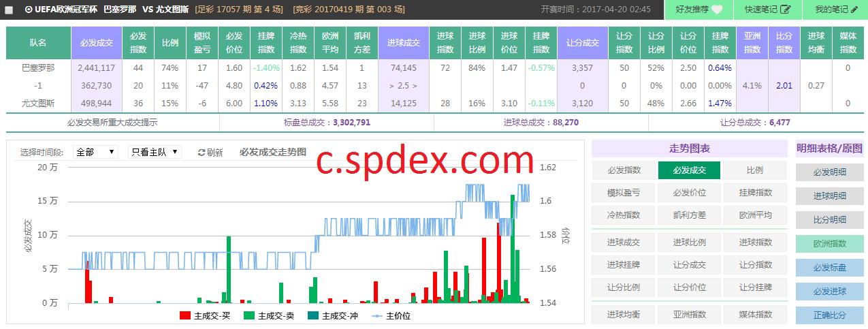Click the 标盘总成交 3,302,791 total
The image size is (868, 329).
(x=327, y=123)
